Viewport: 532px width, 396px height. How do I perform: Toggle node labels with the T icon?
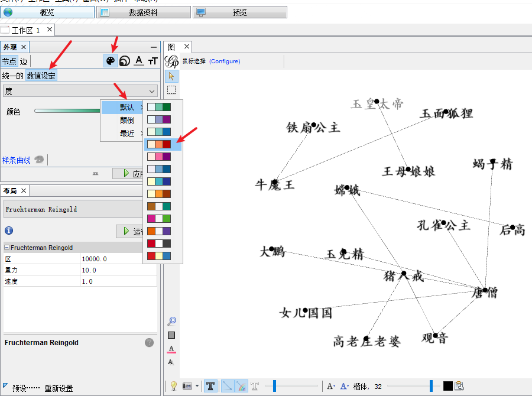pos(210,385)
